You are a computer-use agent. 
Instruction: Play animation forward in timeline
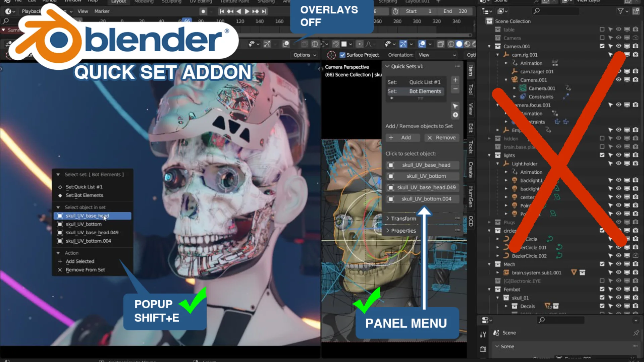tap(247, 11)
